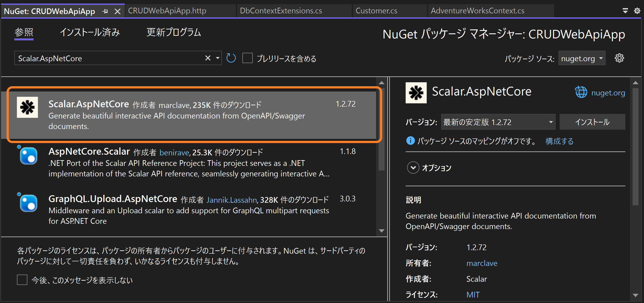Click the package list scroll up arrow
Viewport: 644px width, 303px height.
pos(382,82)
